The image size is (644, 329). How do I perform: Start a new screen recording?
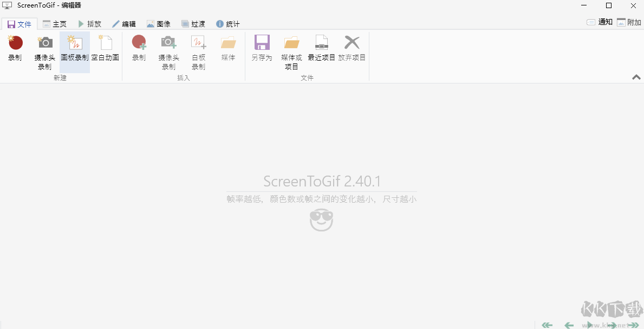[x=15, y=49]
